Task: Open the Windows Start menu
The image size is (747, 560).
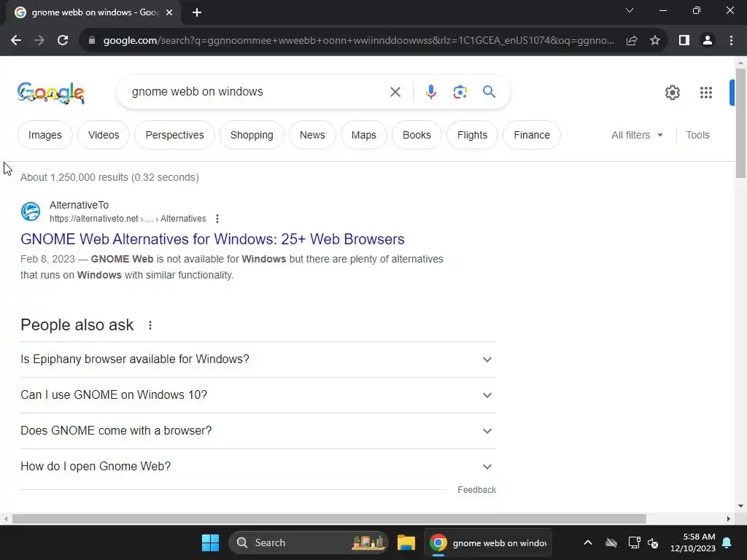Action: 210,542
